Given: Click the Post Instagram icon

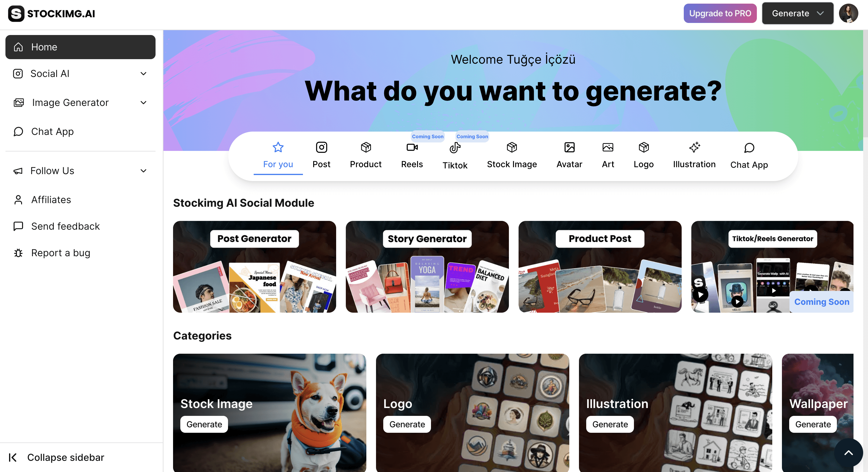Looking at the screenshot, I should [321, 147].
